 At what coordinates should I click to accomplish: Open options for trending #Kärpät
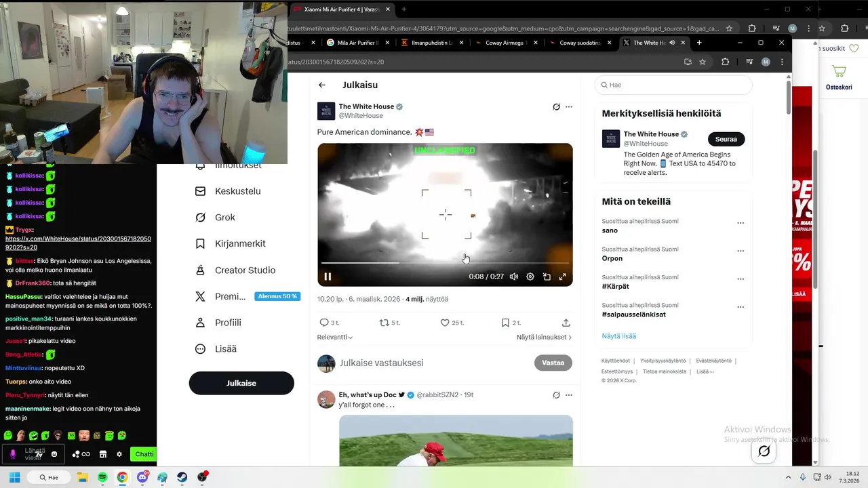[741, 279]
